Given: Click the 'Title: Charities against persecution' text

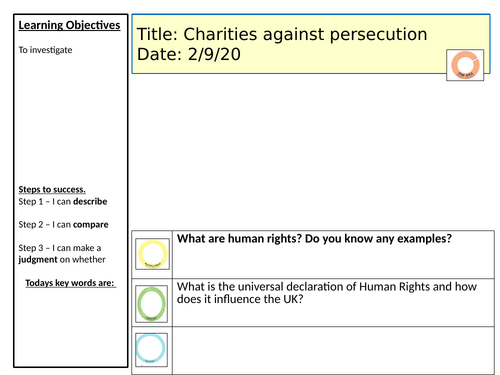Looking at the screenshot, I should click(x=282, y=34).
